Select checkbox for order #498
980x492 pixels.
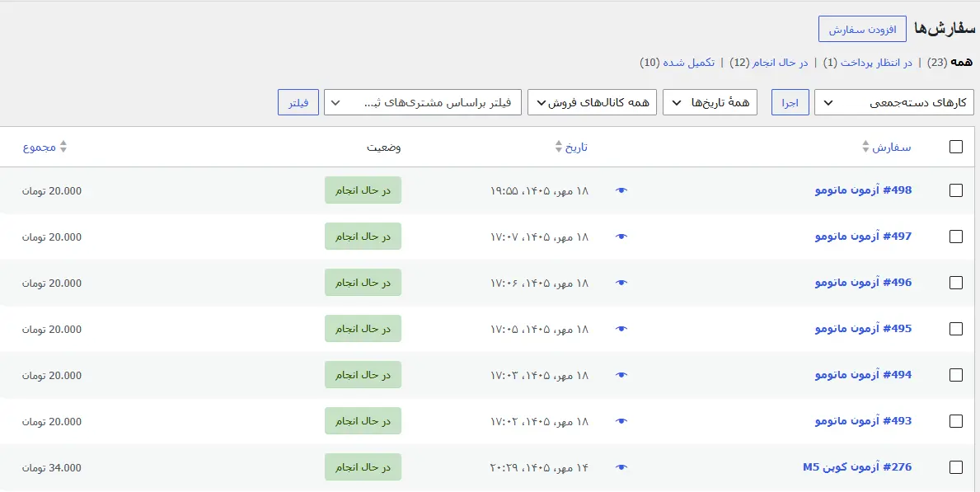tap(955, 190)
